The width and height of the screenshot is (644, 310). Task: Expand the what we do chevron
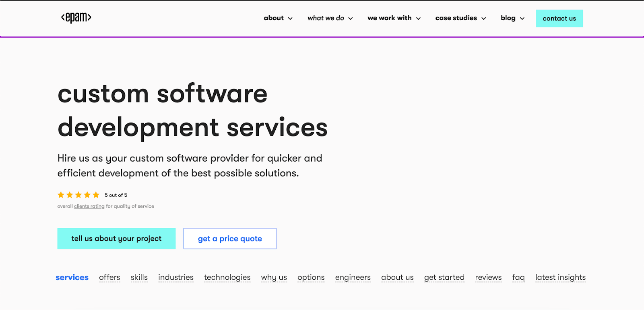pos(351,19)
